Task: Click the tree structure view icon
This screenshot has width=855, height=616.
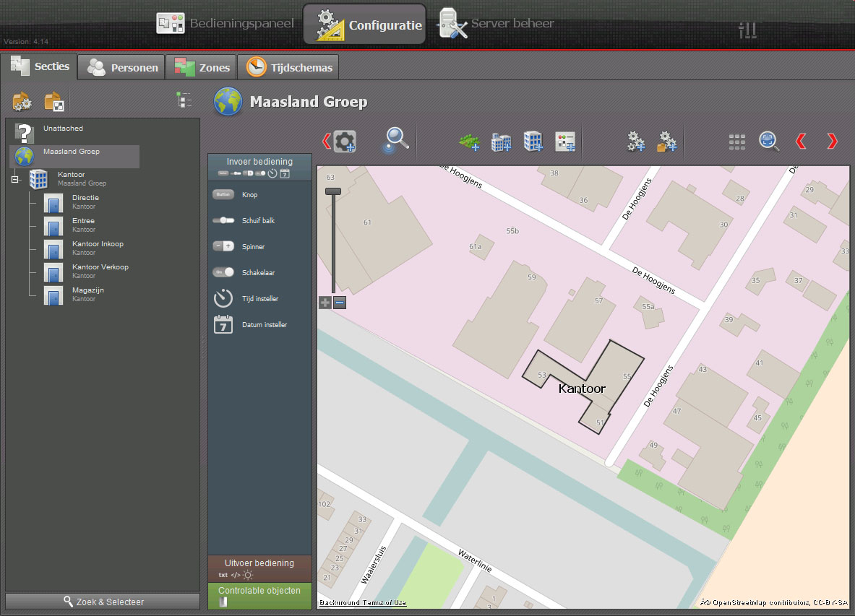Action: pos(184,100)
